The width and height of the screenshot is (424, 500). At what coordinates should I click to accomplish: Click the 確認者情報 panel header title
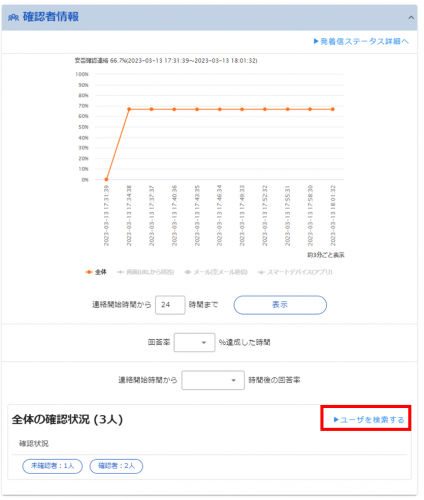51,17
